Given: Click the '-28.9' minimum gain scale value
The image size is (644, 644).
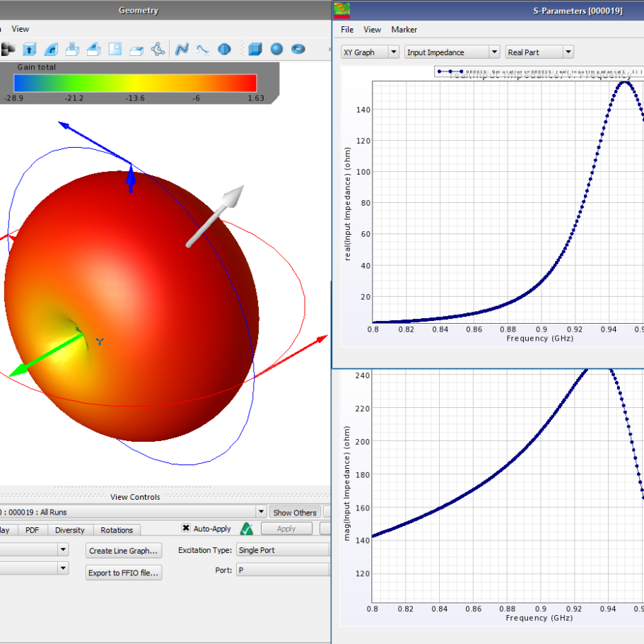Looking at the screenshot, I should 13,98.
